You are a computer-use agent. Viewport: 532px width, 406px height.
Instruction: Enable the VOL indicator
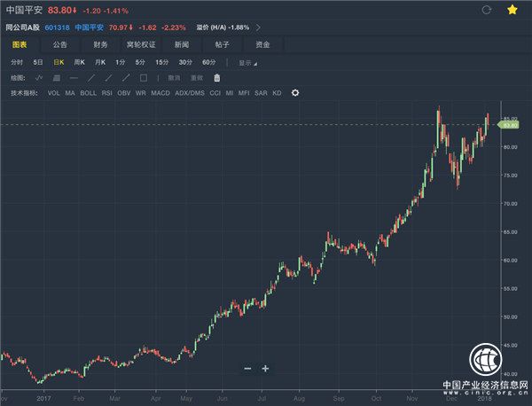pos(53,92)
